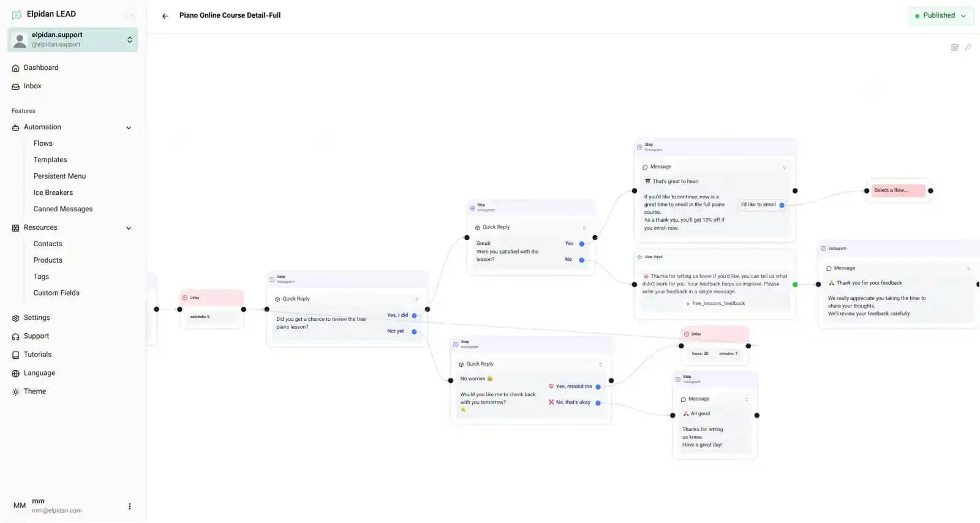Open the Inbox page

(x=32, y=86)
